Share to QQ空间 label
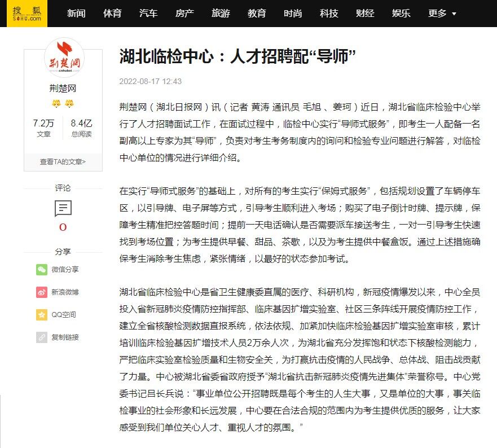497x448 pixels. click(64, 314)
